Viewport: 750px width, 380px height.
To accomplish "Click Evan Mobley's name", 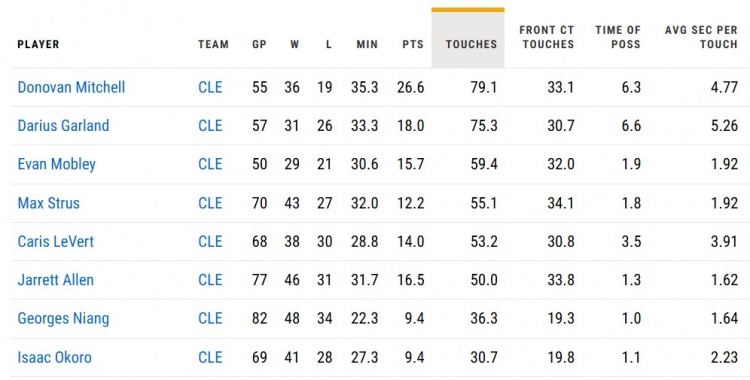I will (x=56, y=164).
